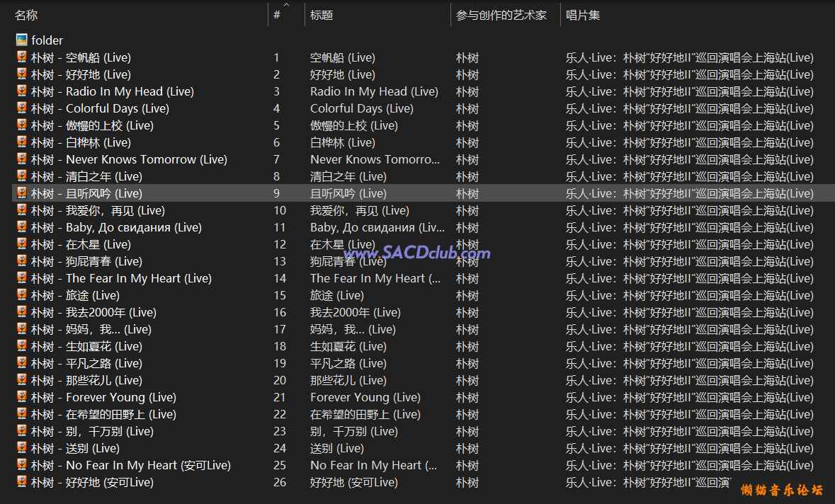Select the file 朴树 - 那些花儿 (Live)
Image resolution: width=835 pixels, height=504 pixels.
click(x=86, y=380)
